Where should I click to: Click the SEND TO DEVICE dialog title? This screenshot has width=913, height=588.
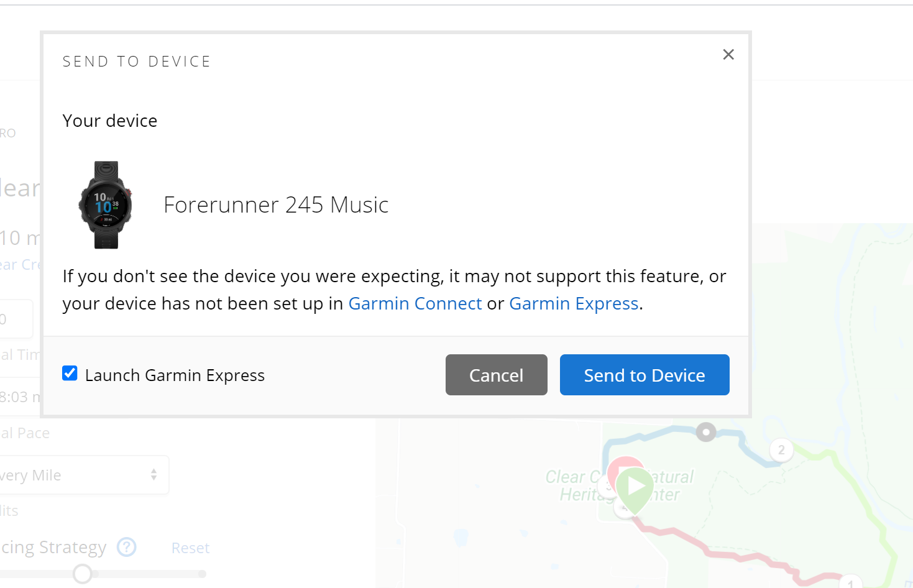click(x=137, y=62)
